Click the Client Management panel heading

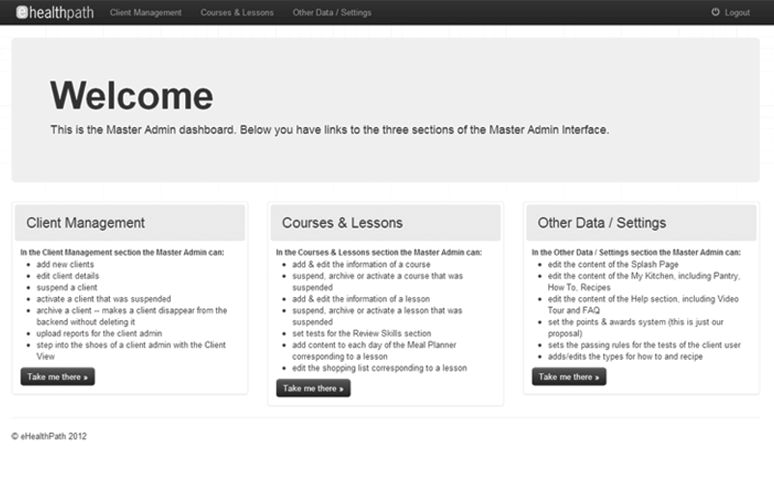[86, 223]
